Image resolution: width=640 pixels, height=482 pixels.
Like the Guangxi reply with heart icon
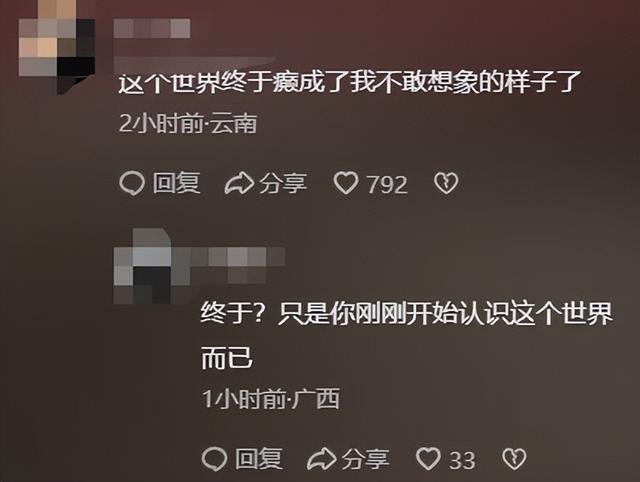(428, 458)
